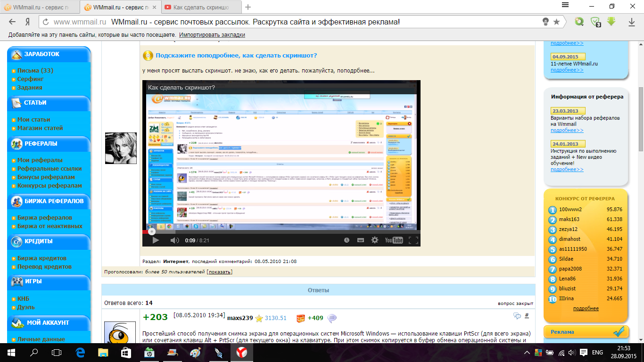Open the video settings gear

tap(375, 240)
